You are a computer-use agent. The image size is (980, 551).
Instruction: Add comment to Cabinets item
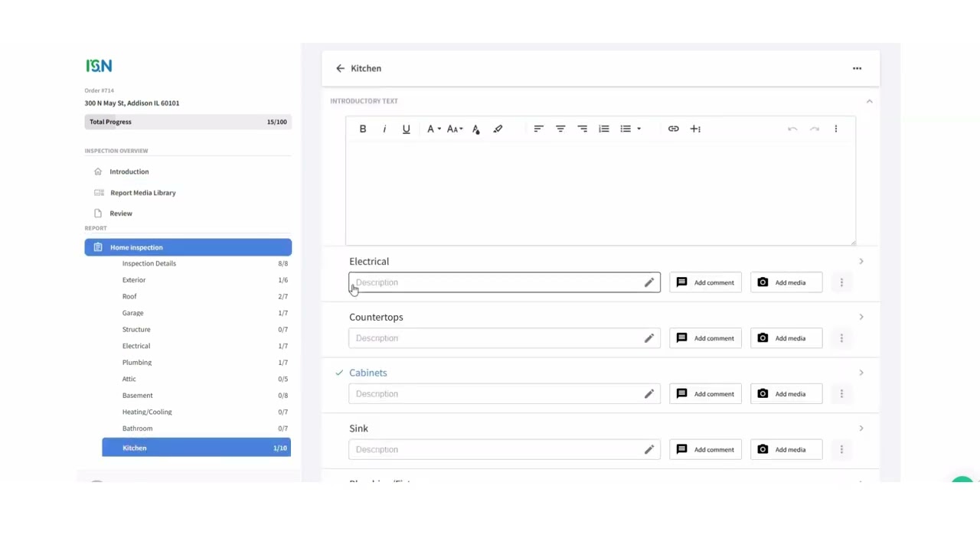(705, 394)
